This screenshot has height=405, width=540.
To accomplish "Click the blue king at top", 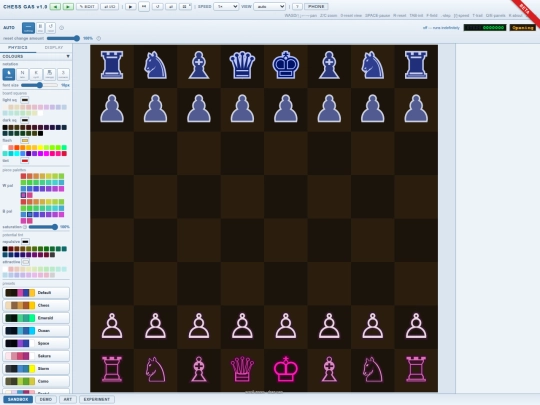I will (285, 65).
